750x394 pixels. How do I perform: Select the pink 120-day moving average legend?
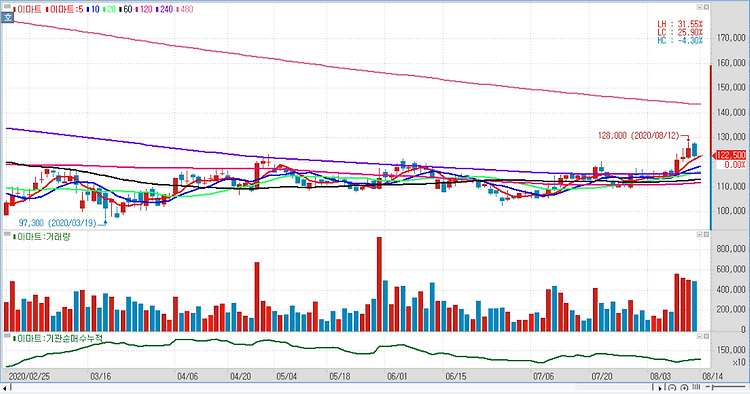point(144,9)
